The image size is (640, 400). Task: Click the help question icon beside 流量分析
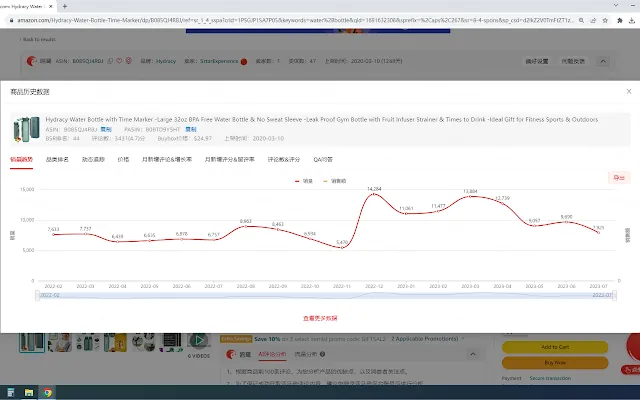[322, 354]
